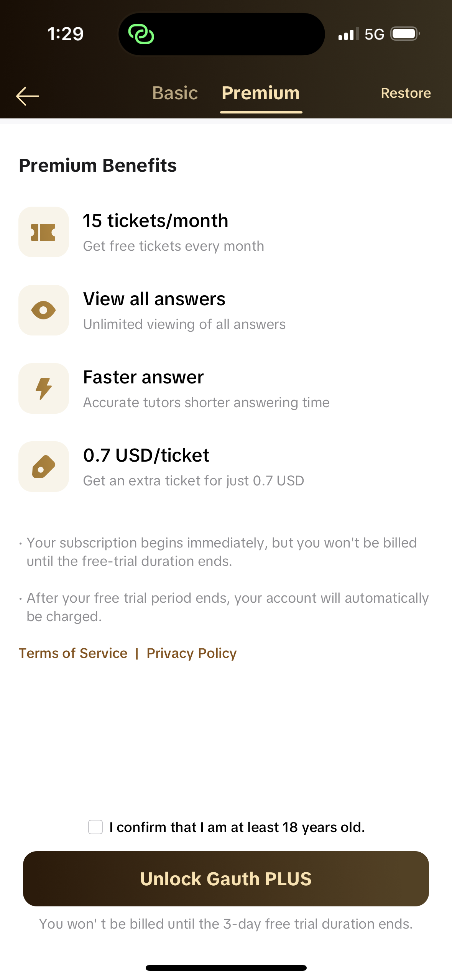Switch to the Basic tab
Viewport: 452px width, 980px height.
(x=175, y=93)
